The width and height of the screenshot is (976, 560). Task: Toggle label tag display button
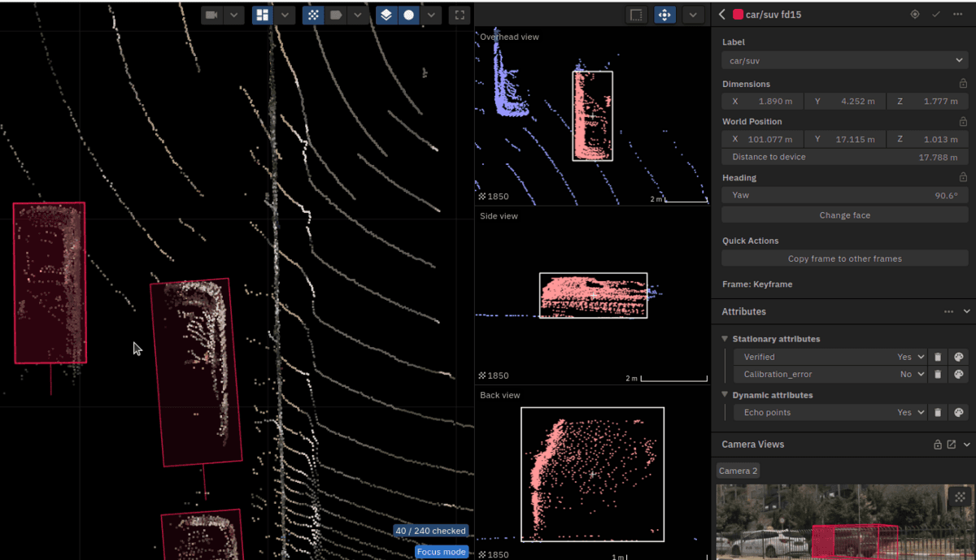335,15
